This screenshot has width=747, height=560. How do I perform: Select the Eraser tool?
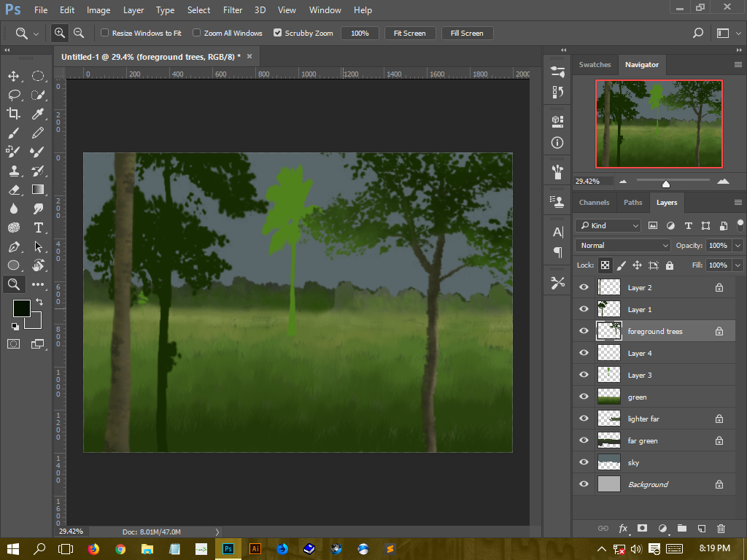coord(13,190)
